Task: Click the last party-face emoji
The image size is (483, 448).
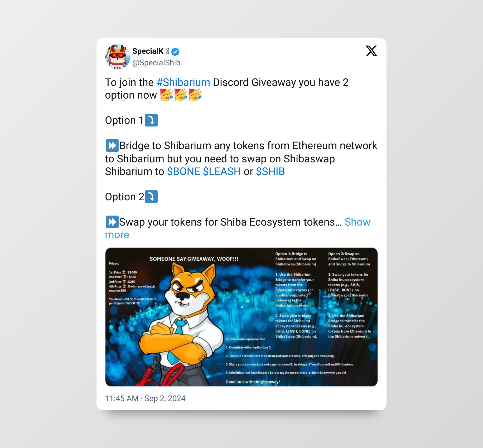Action: click(x=195, y=95)
